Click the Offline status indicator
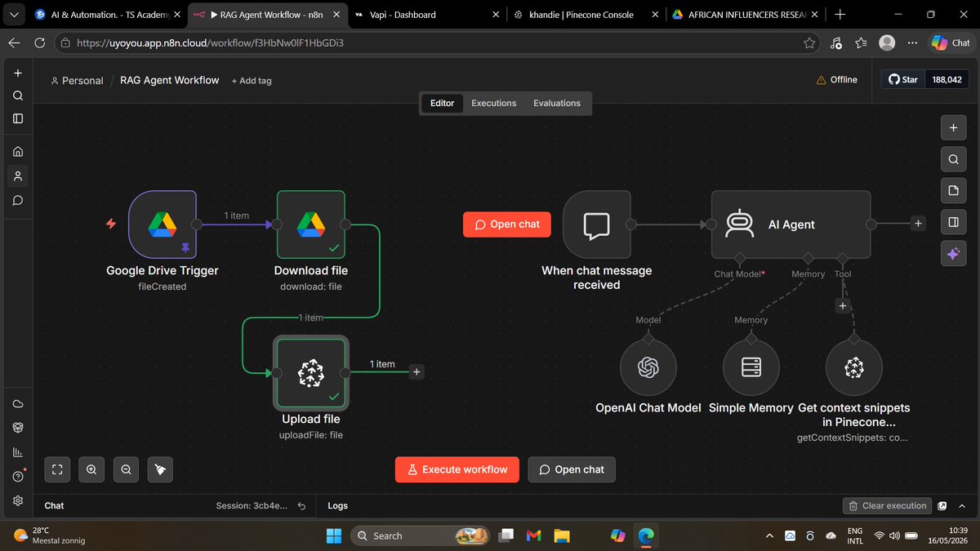This screenshot has height=551, width=980. [x=837, y=80]
